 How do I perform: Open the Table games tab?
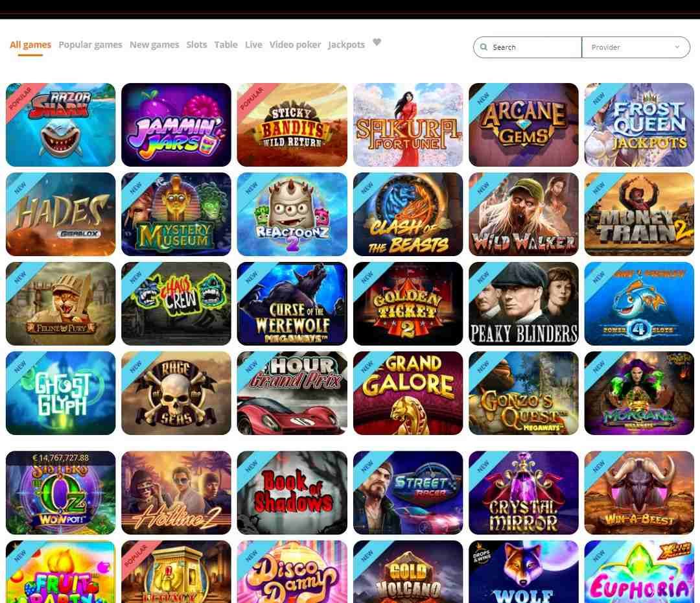point(226,45)
